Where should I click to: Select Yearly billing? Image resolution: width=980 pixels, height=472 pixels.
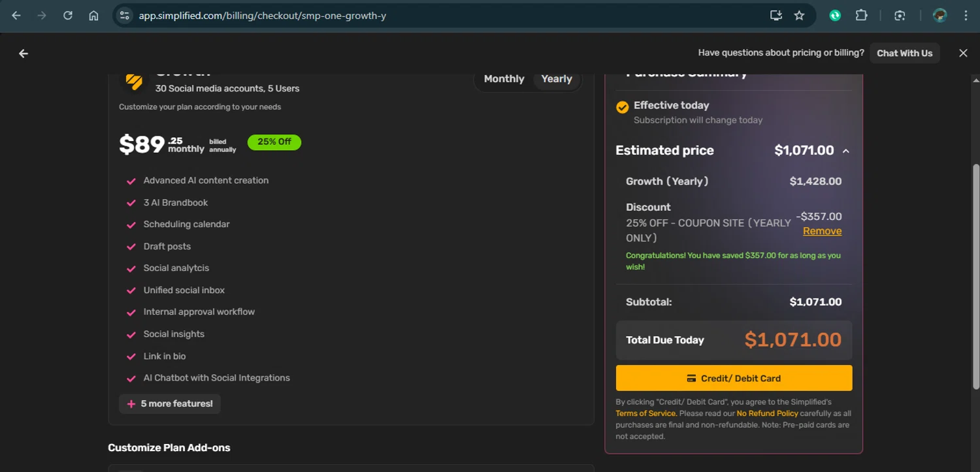coord(557,79)
